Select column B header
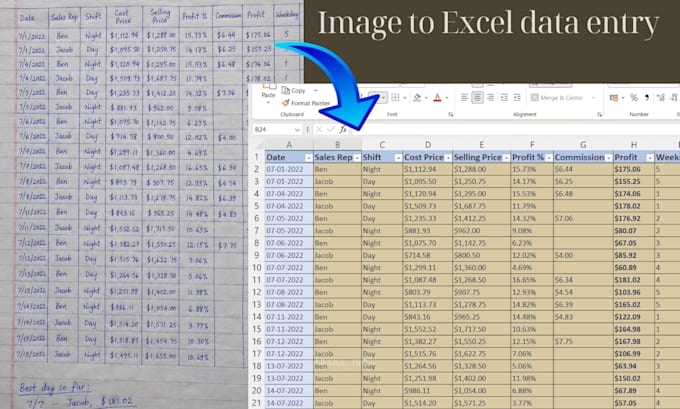680x409 pixels. tap(337, 145)
